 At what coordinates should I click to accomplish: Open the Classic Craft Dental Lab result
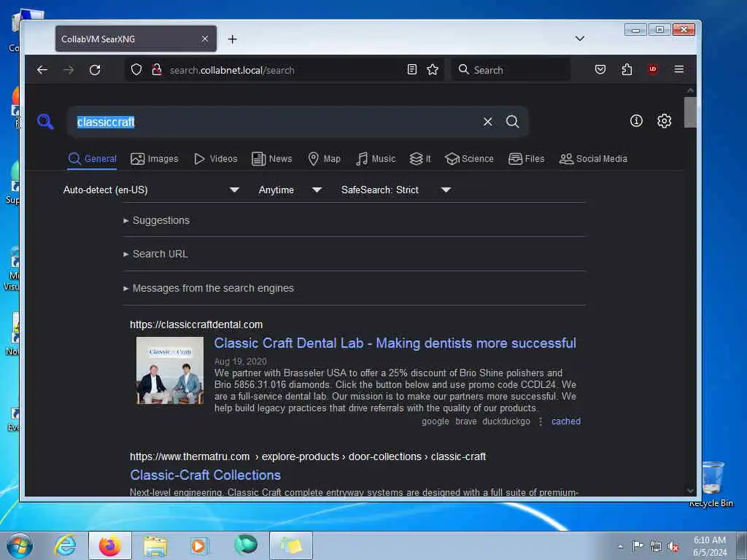pyautogui.click(x=395, y=343)
